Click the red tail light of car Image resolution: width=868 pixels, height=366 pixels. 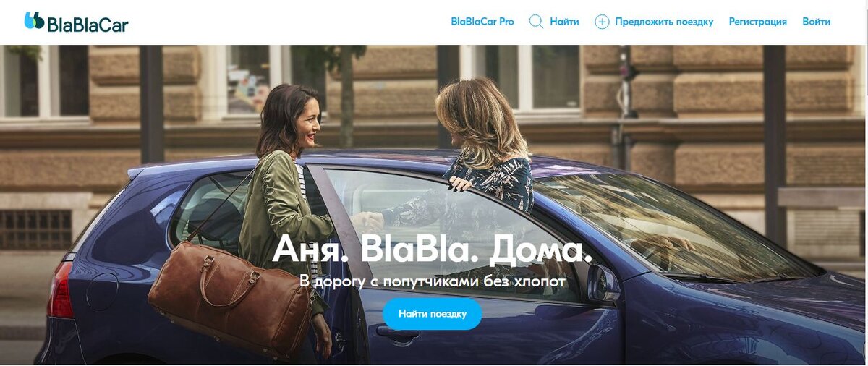click(x=60, y=291)
